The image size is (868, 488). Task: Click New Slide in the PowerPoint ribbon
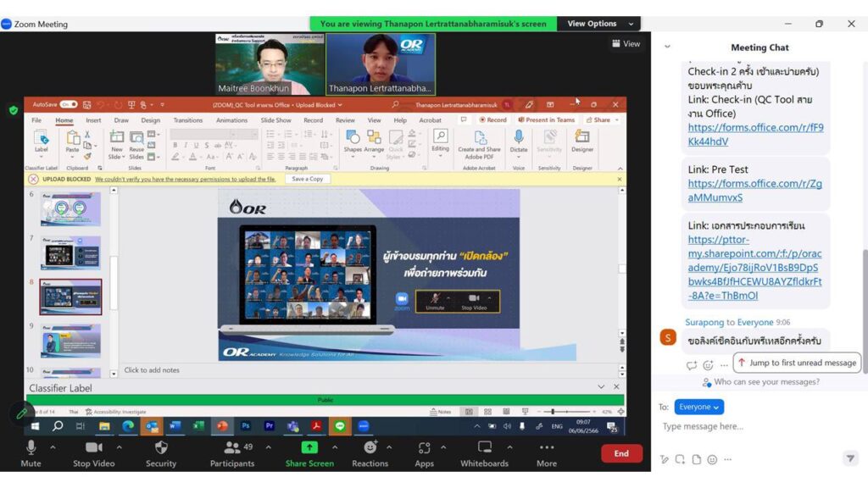[x=116, y=145]
